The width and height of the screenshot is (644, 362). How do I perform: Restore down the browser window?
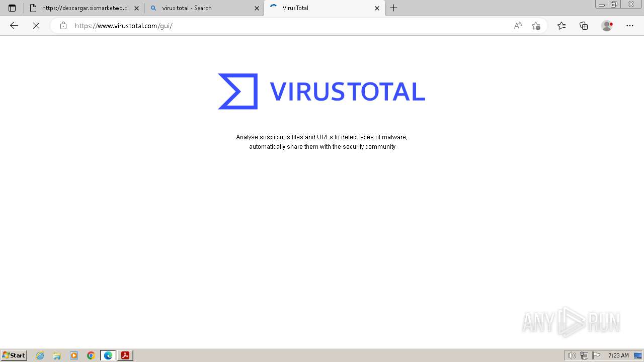pyautogui.click(x=614, y=5)
